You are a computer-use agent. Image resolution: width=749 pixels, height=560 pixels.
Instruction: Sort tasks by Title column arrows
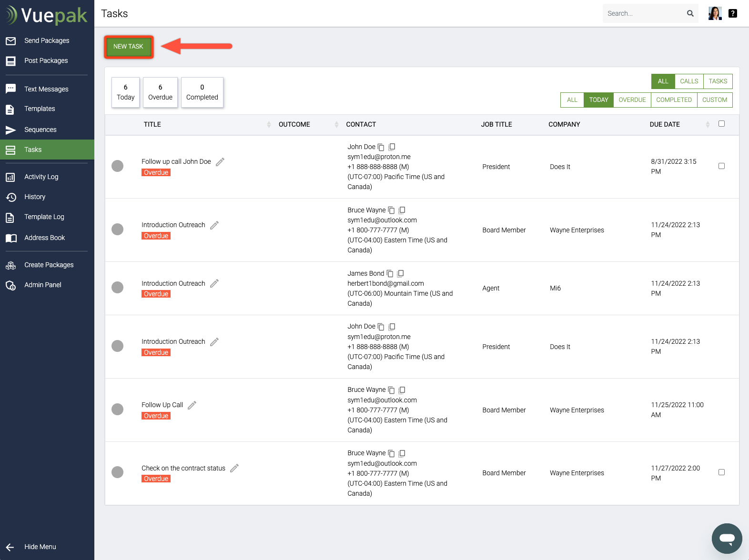pyautogui.click(x=269, y=124)
